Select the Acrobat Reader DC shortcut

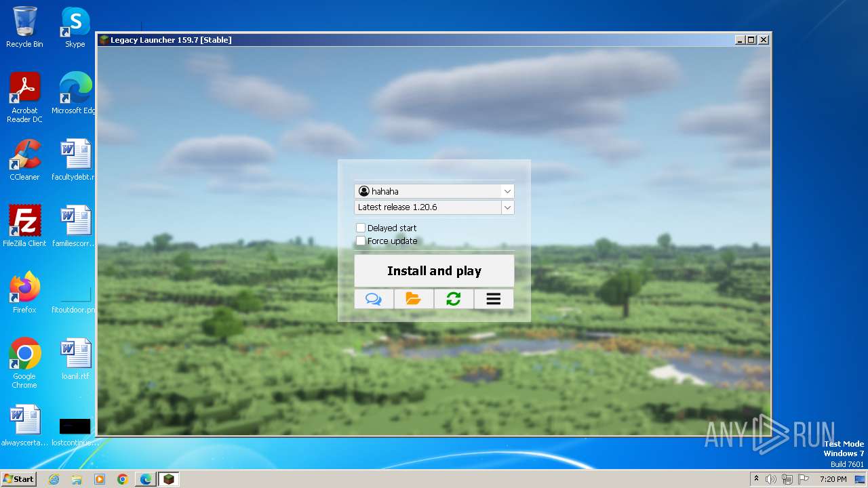[x=24, y=98]
